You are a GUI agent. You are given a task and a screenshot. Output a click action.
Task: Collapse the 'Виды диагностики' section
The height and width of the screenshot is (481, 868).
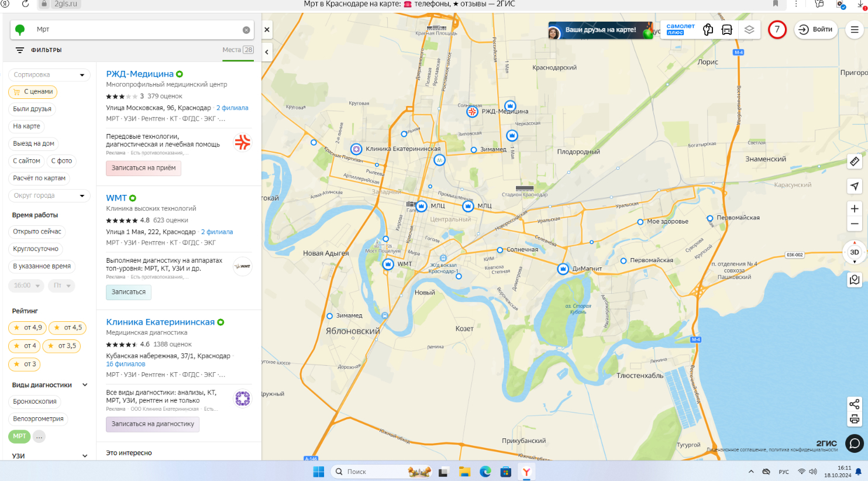tap(85, 385)
